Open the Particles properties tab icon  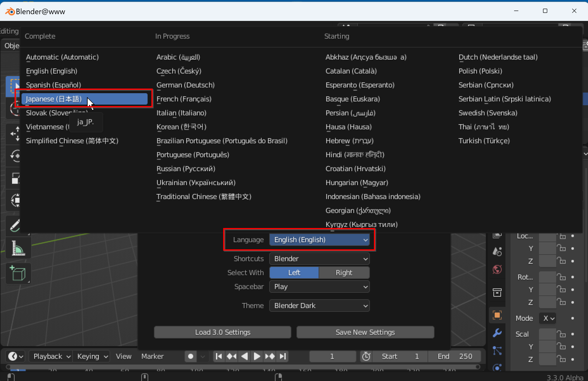coord(497,351)
